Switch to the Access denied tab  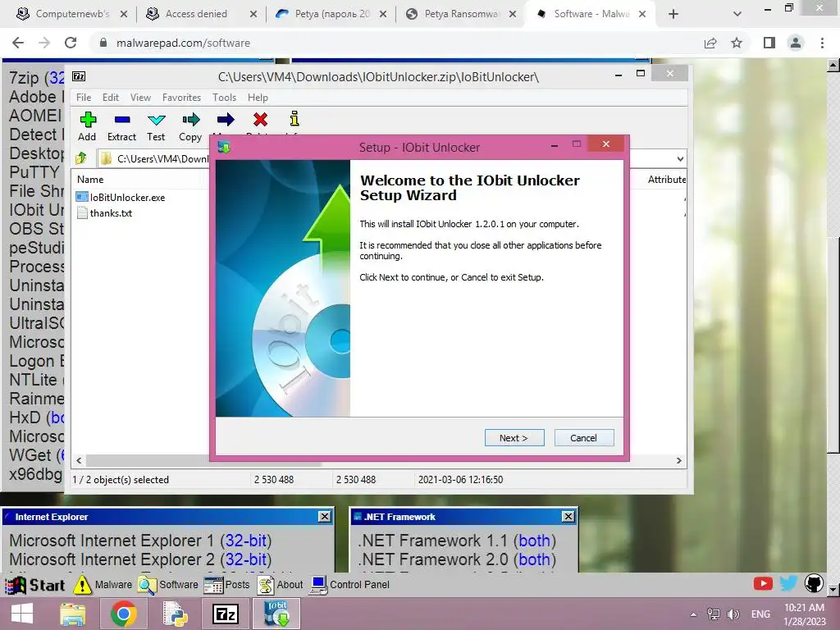199,14
